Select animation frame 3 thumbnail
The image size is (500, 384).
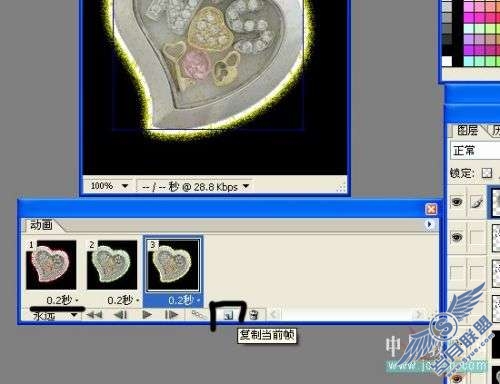click(173, 265)
